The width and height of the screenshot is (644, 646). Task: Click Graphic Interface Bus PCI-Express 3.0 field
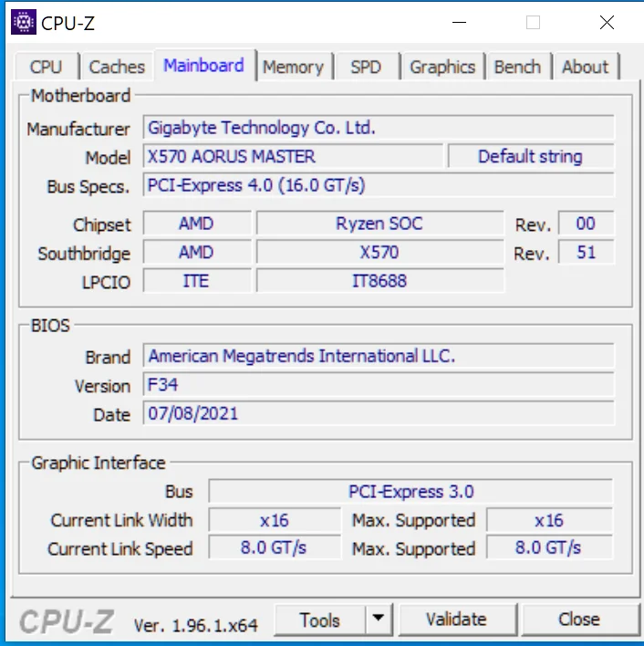point(410,491)
